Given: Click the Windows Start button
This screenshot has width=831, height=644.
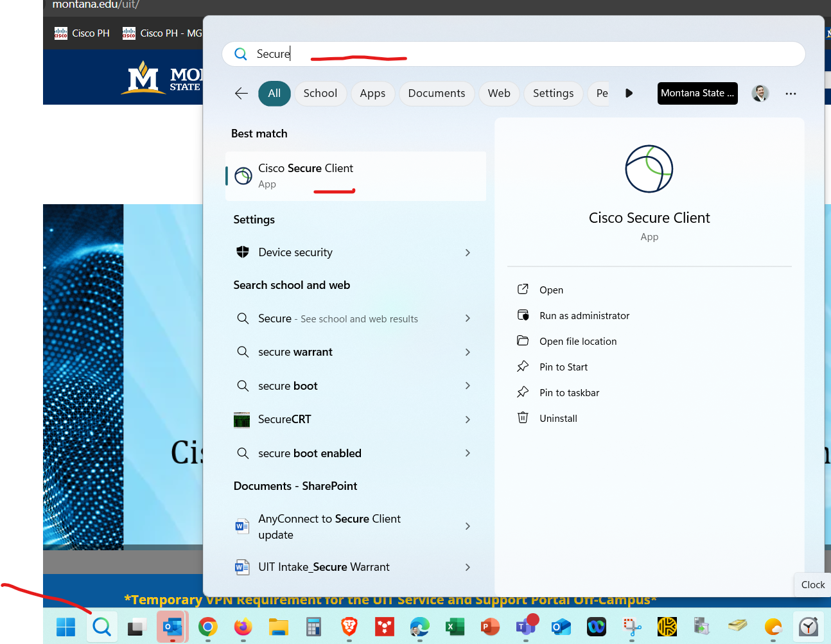Looking at the screenshot, I should (66, 627).
